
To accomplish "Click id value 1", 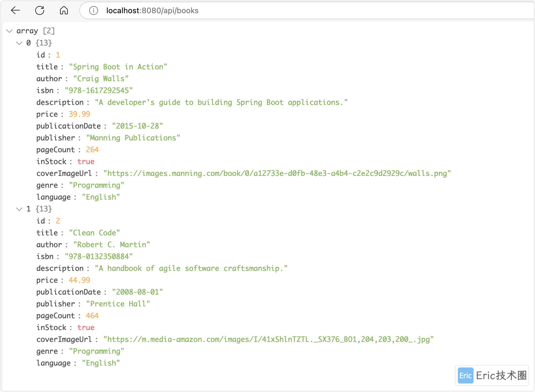I will [58, 55].
